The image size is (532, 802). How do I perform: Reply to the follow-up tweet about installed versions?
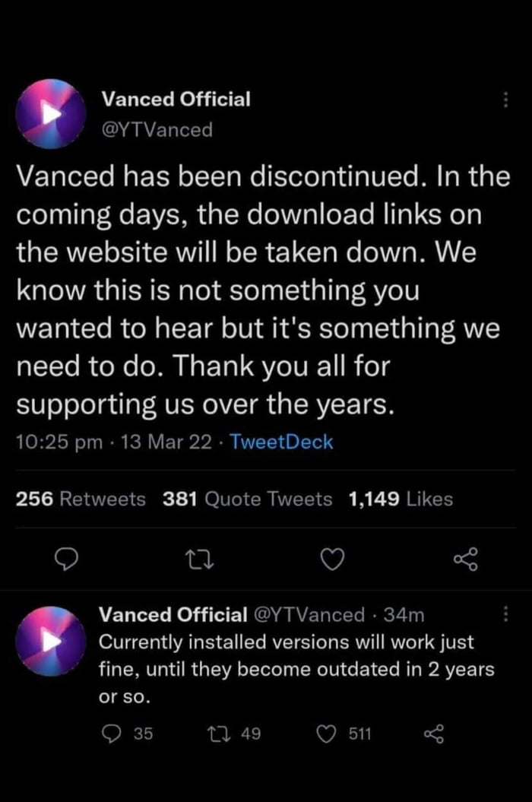click(x=111, y=734)
